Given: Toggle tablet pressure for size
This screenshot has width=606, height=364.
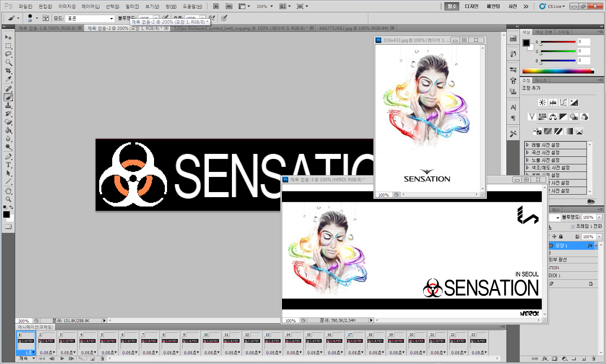Looking at the screenshot, I should coord(224,18).
